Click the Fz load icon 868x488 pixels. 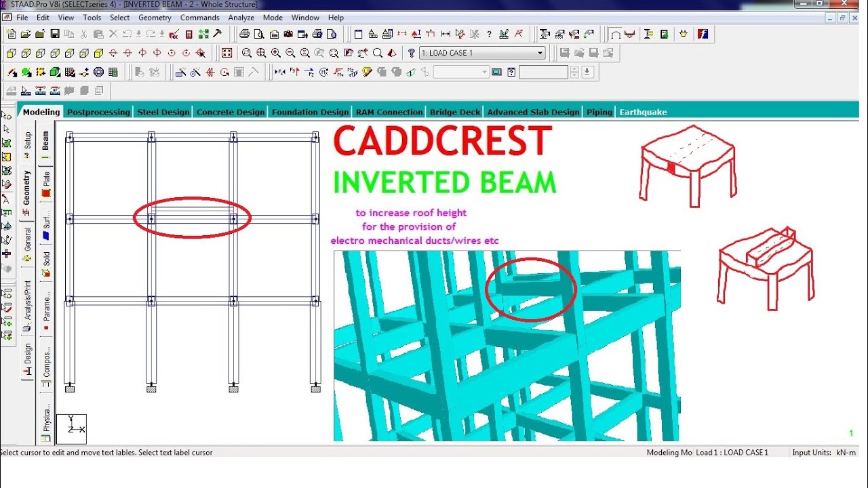click(x=309, y=72)
